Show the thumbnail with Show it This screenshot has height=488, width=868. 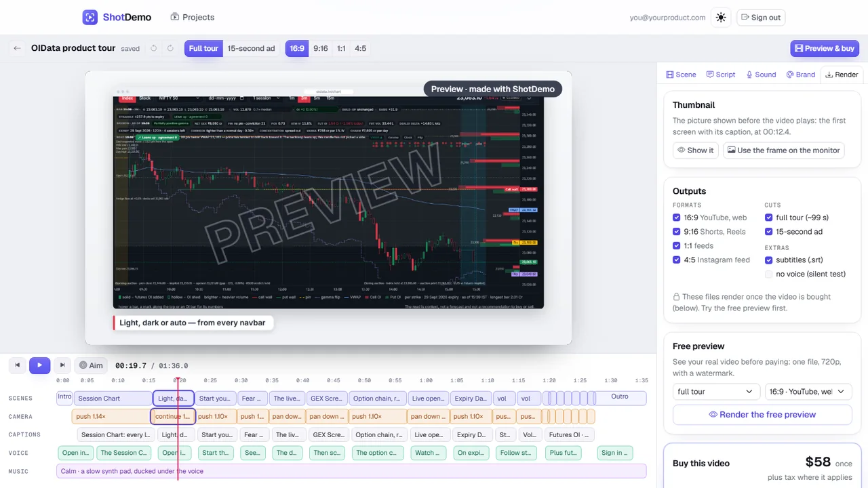696,150
